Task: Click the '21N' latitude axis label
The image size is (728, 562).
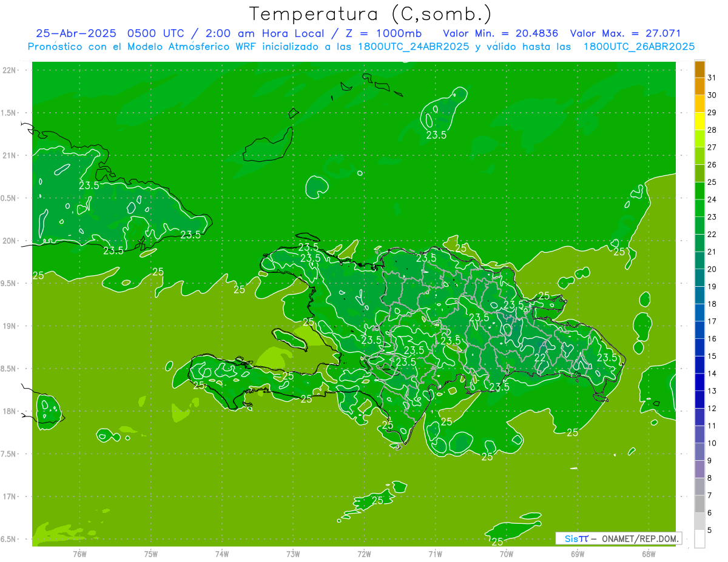Action: [9, 156]
